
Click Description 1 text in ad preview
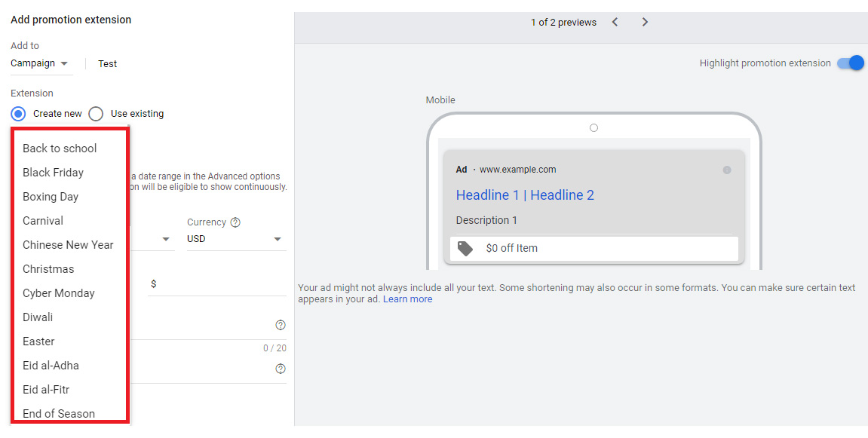[486, 220]
